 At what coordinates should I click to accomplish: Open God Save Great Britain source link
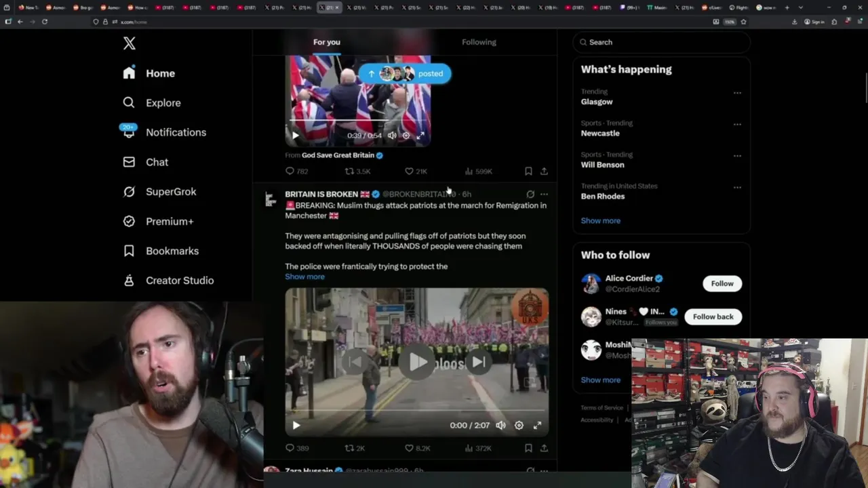tap(338, 155)
